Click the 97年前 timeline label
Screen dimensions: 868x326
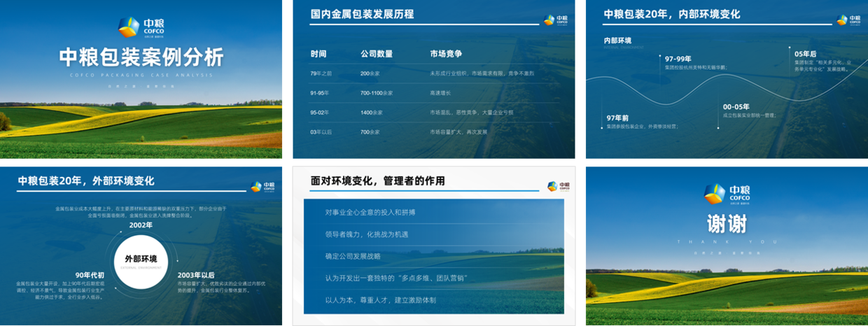pyautogui.click(x=617, y=118)
